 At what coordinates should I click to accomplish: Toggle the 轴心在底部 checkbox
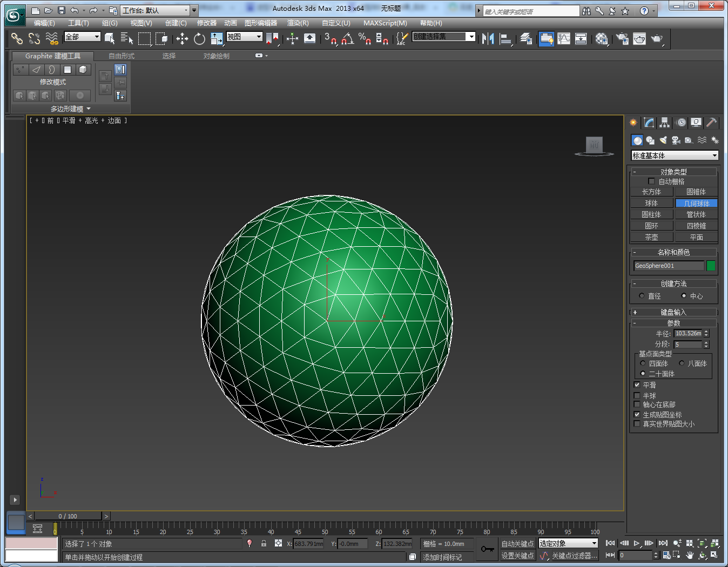click(x=637, y=404)
